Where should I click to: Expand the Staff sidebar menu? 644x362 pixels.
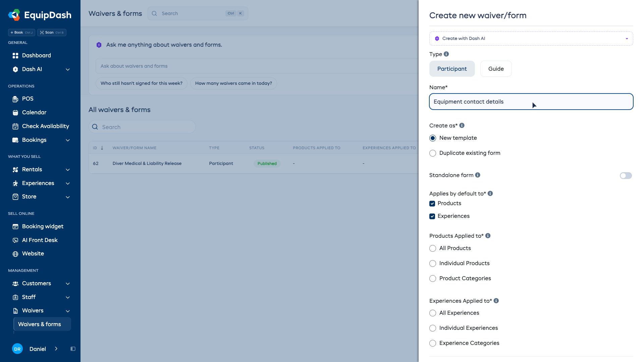pyautogui.click(x=68, y=297)
